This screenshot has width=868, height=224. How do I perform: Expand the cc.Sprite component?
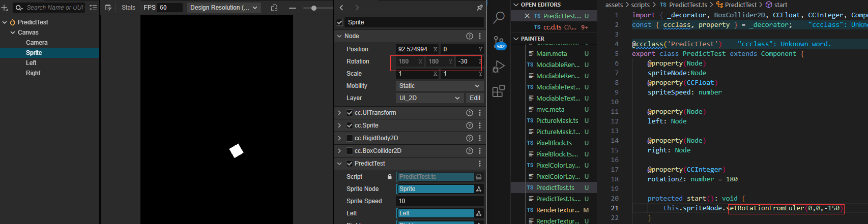[x=339, y=125]
